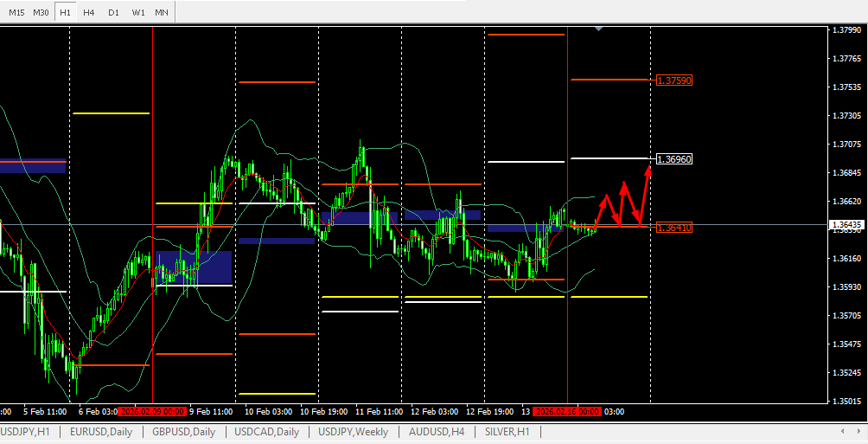Click the 5 Feb 11:00 time label
Screen dimensions: 868x444
tap(45, 412)
